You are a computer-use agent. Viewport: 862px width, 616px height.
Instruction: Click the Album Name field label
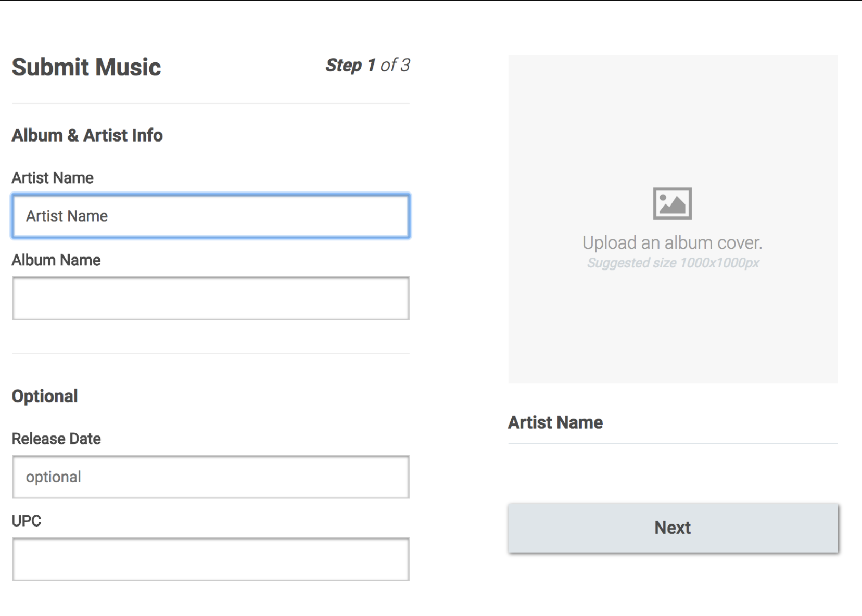[56, 260]
